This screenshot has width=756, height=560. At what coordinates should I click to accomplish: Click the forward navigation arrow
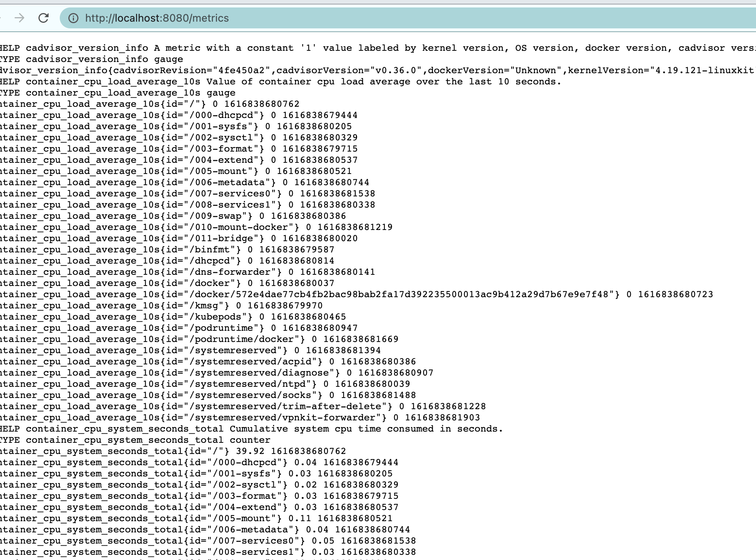pos(19,18)
